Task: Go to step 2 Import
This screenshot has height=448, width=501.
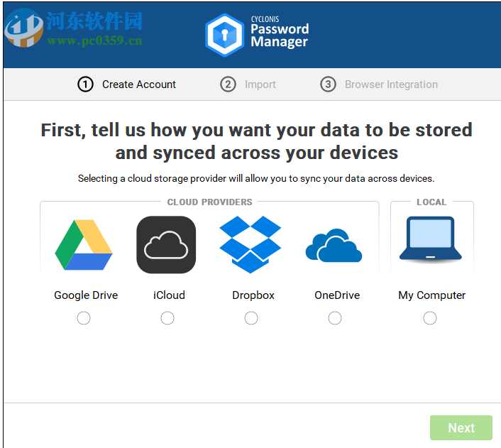Action: click(248, 84)
